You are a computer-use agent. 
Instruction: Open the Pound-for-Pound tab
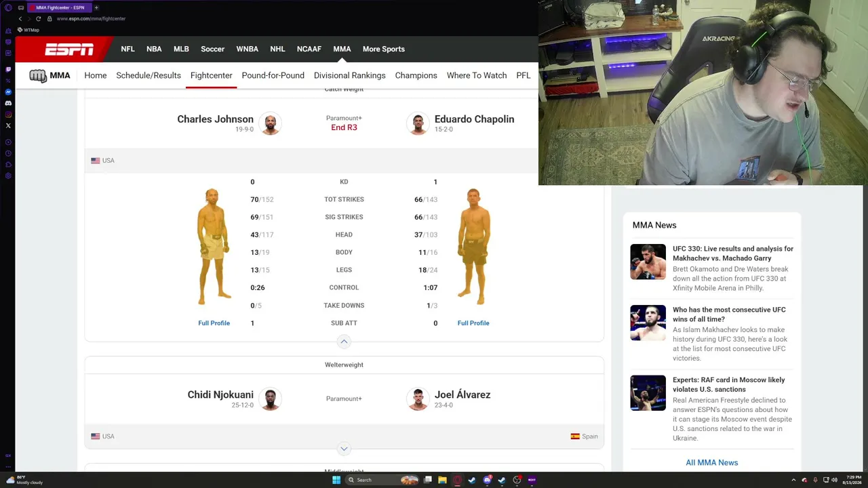click(x=273, y=75)
